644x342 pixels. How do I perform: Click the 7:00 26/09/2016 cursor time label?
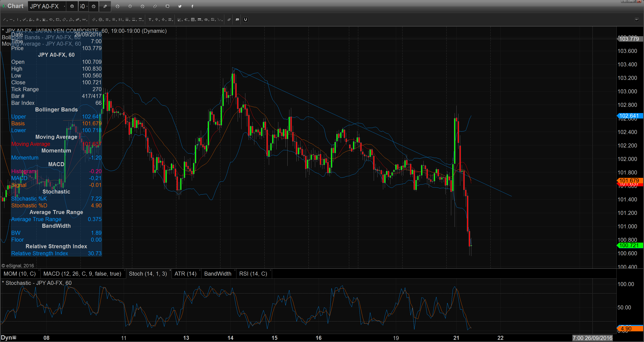coord(592,338)
